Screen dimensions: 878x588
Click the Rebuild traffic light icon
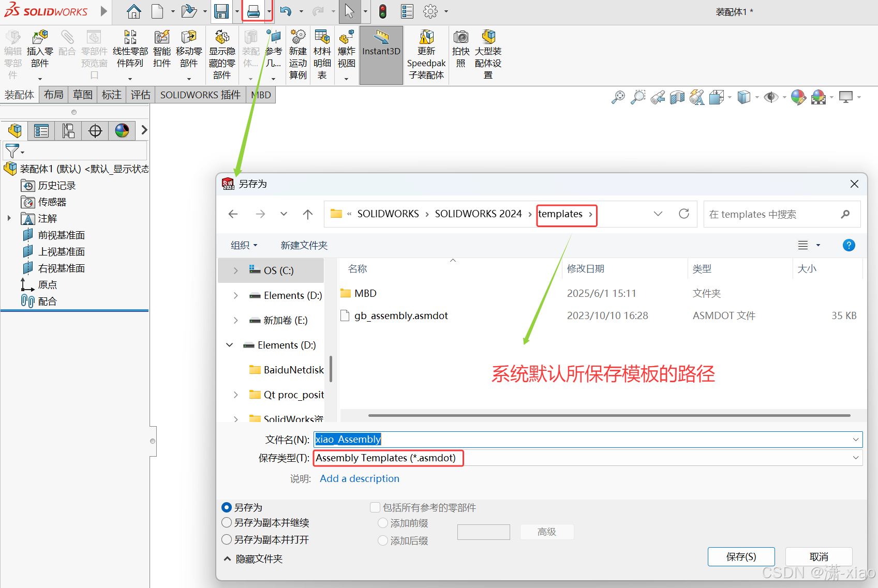tap(383, 11)
